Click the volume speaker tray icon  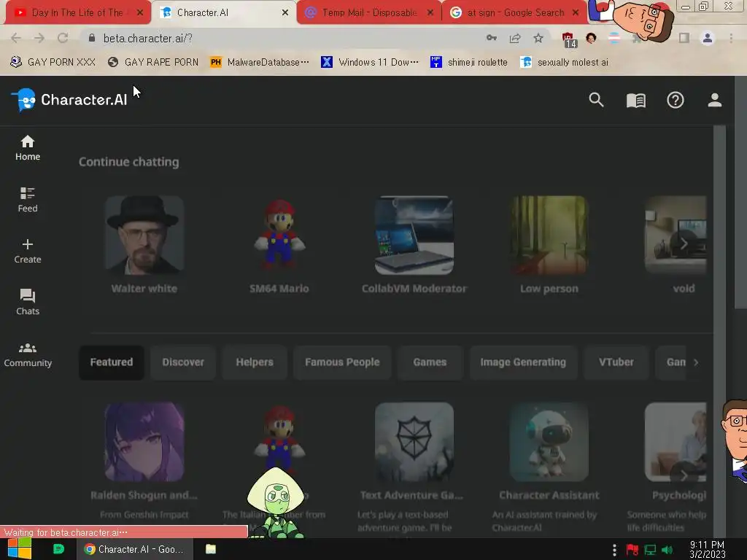pos(667,550)
